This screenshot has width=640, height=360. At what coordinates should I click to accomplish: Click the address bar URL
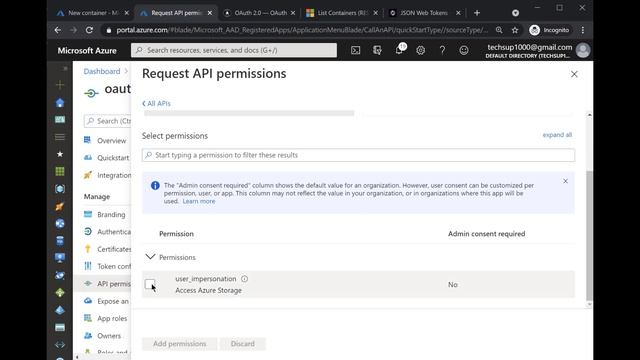[x=302, y=30]
